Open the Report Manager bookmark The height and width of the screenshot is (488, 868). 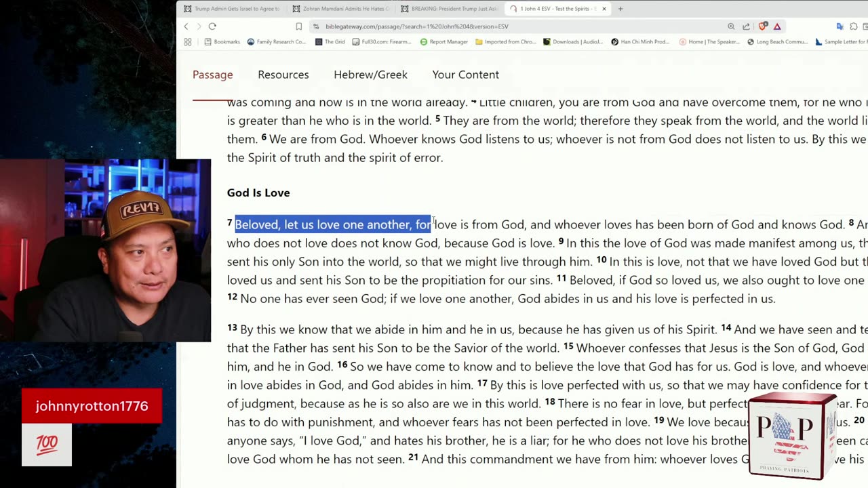click(444, 42)
